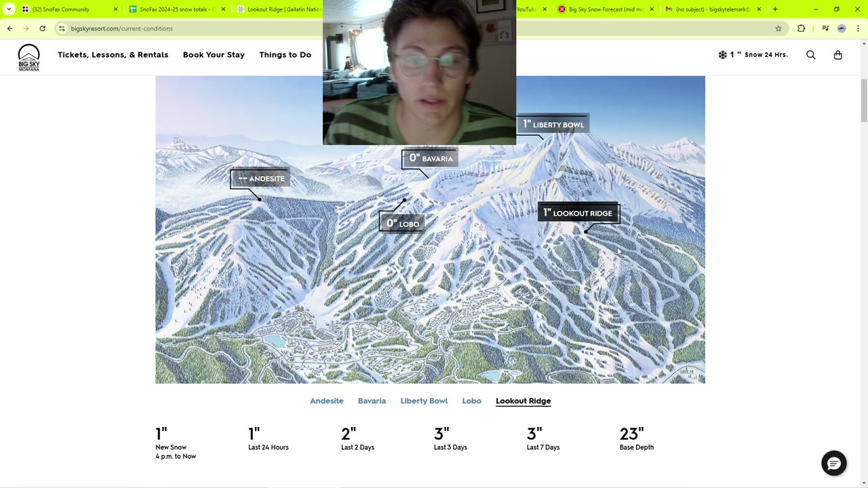Close the SnoFax 2024-25 snow totals tab

point(223,9)
